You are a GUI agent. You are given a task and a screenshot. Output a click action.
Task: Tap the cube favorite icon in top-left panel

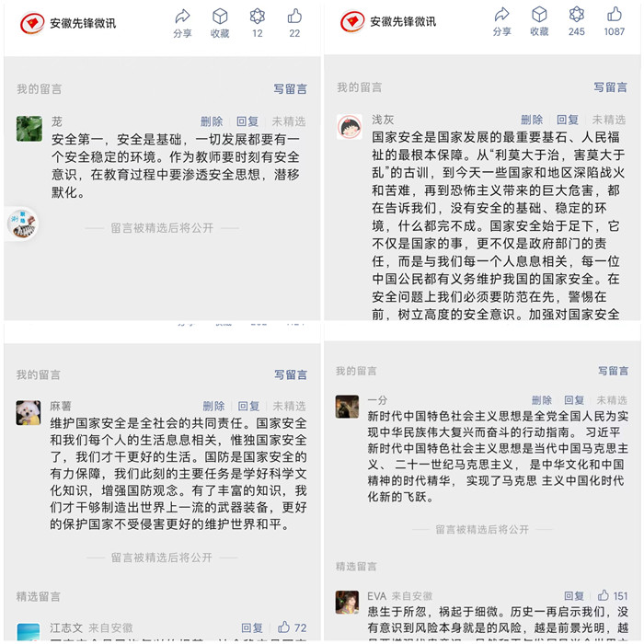pyautogui.click(x=220, y=17)
